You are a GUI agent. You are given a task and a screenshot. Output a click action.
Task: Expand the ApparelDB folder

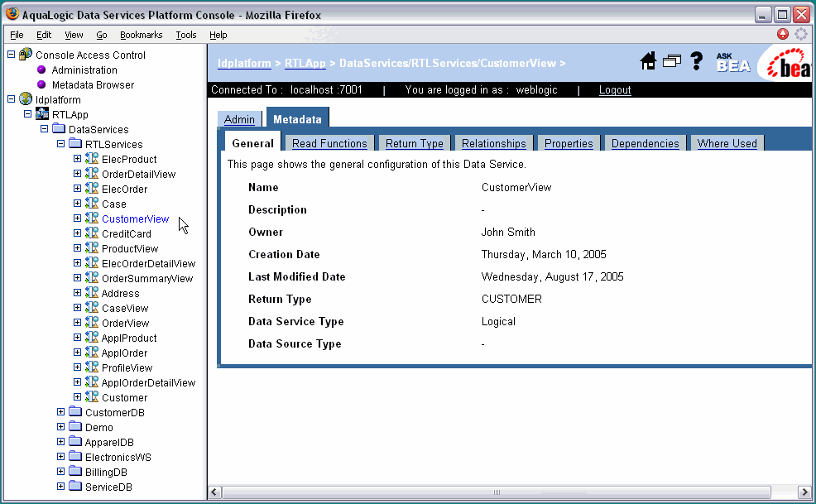[61, 442]
